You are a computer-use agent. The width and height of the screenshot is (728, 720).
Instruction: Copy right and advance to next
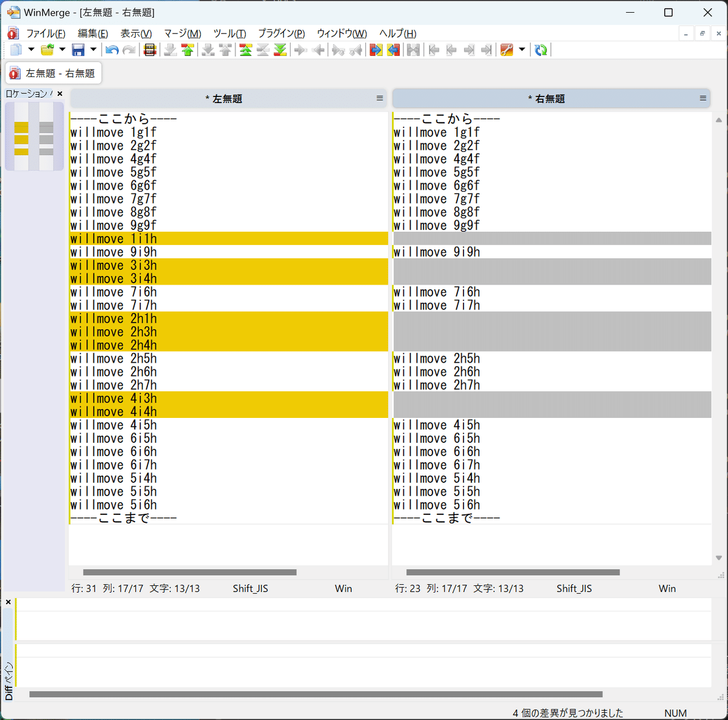[x=339, y=50]
